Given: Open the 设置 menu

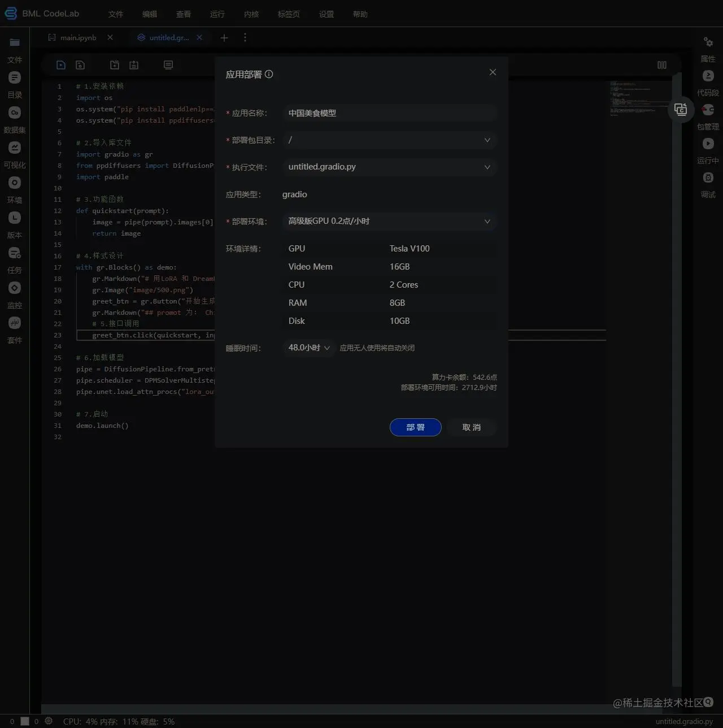Looking at the screenshot, I should (326, 14).
